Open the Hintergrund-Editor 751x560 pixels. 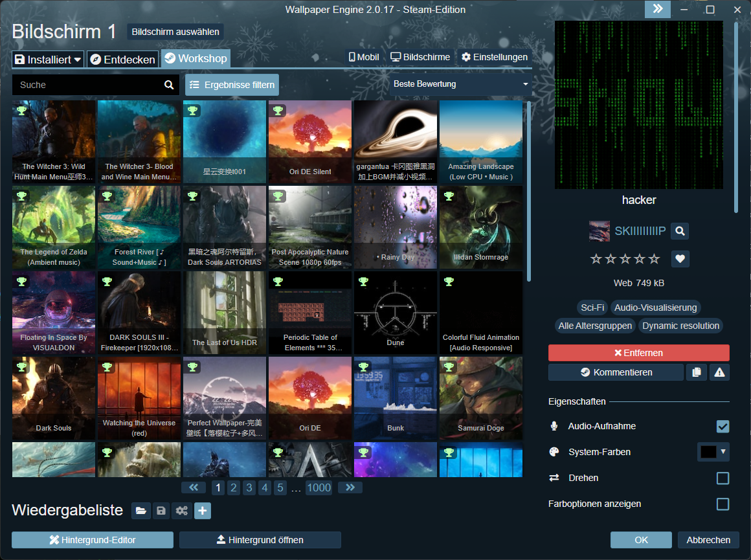click(93, 540)
